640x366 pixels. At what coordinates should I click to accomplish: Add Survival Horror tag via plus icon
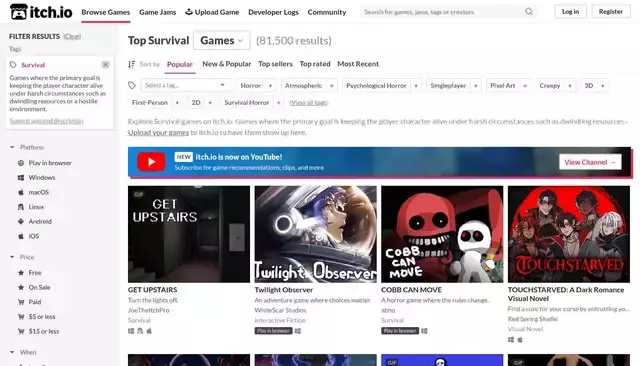coord(279,103)
